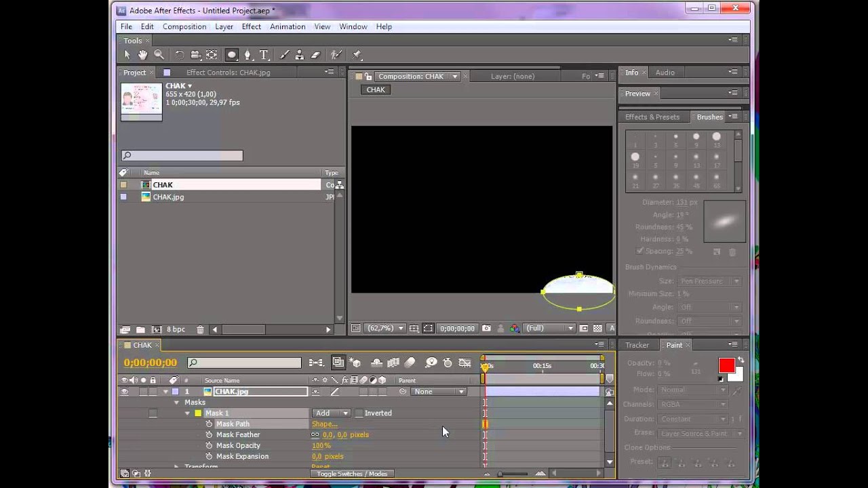The image size is (868, 488).
Task: Open Show Channel color circles button
Action: pyautogui.click(x=515, y=329)
